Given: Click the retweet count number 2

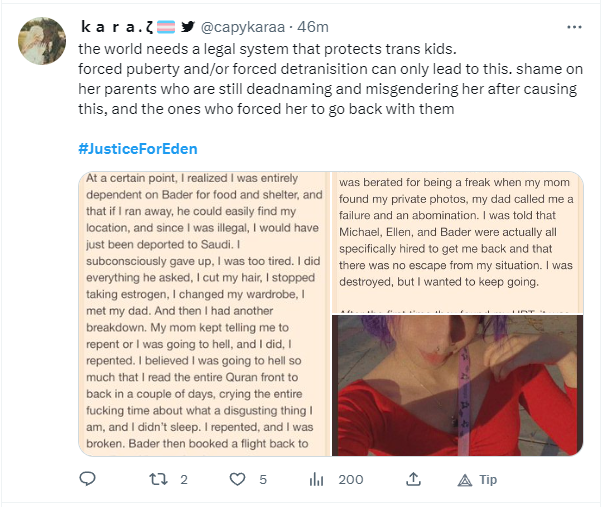Looking at the screenshot, I should pos(184,479).
